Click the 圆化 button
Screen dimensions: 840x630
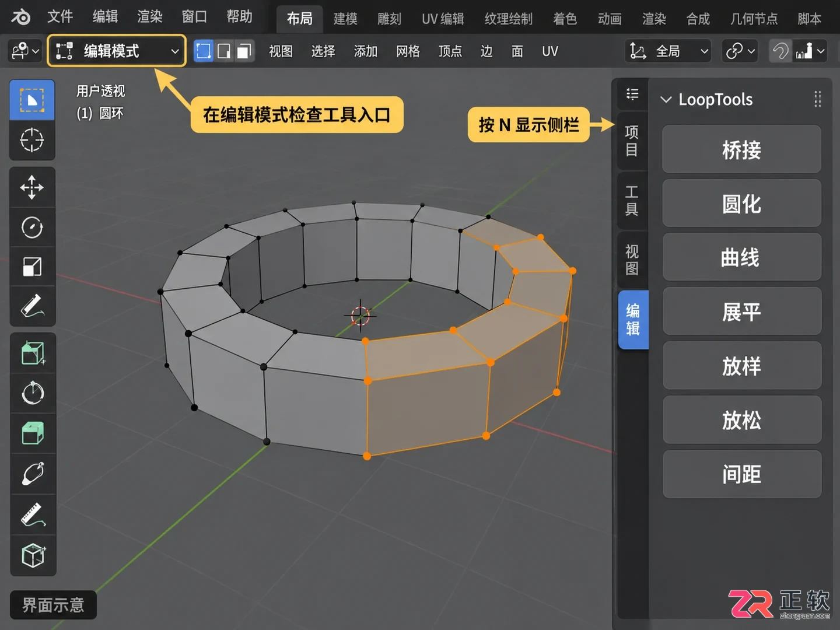(741, 204)
